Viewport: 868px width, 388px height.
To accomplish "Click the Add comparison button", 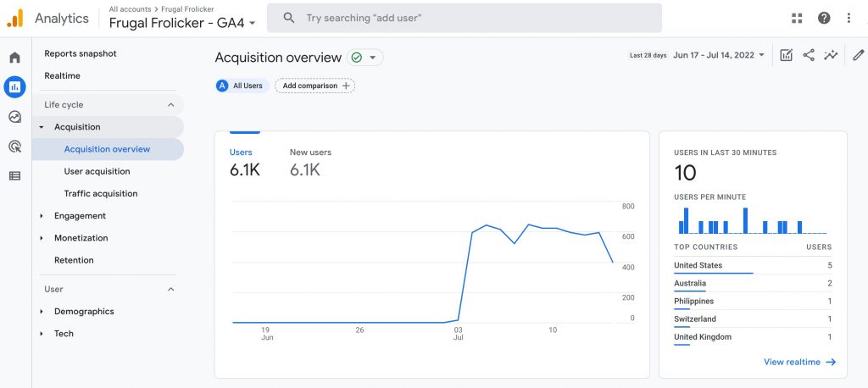I will [x=315, y=86].
